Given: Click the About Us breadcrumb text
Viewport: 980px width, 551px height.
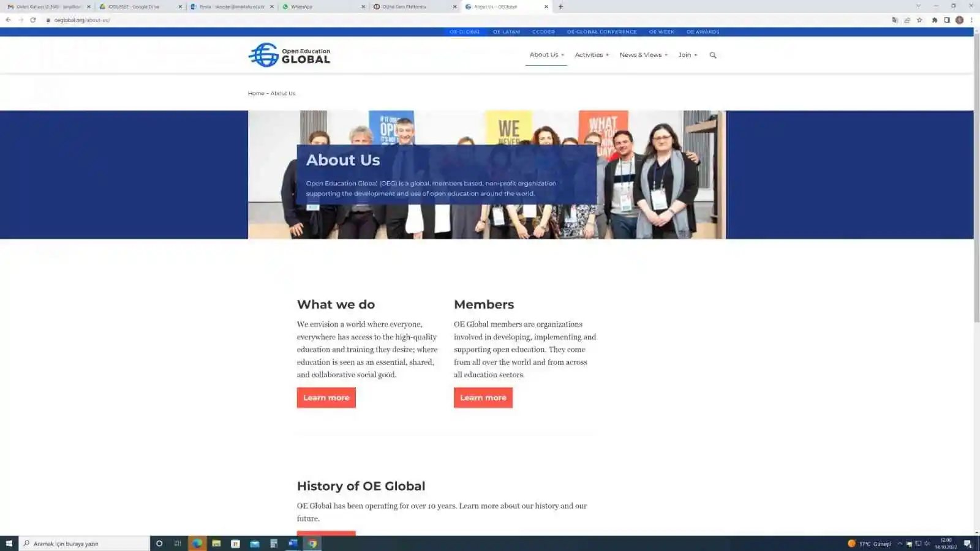Looking at the screenshot, I should (x=283, y=94).
